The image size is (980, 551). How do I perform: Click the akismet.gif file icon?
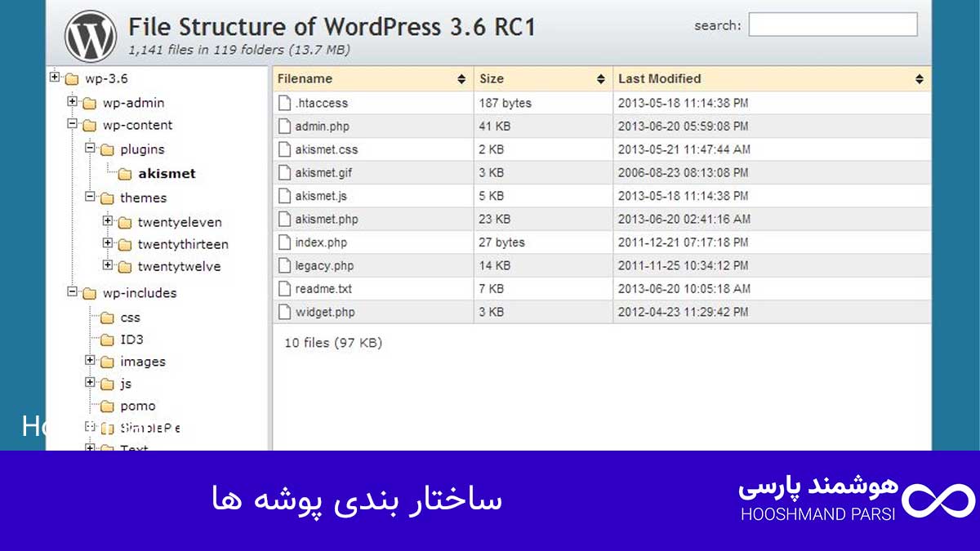(x=284, y=172)
